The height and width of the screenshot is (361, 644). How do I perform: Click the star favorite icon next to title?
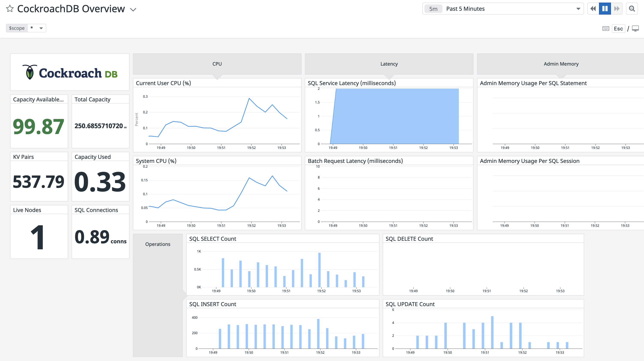(10, 8)
